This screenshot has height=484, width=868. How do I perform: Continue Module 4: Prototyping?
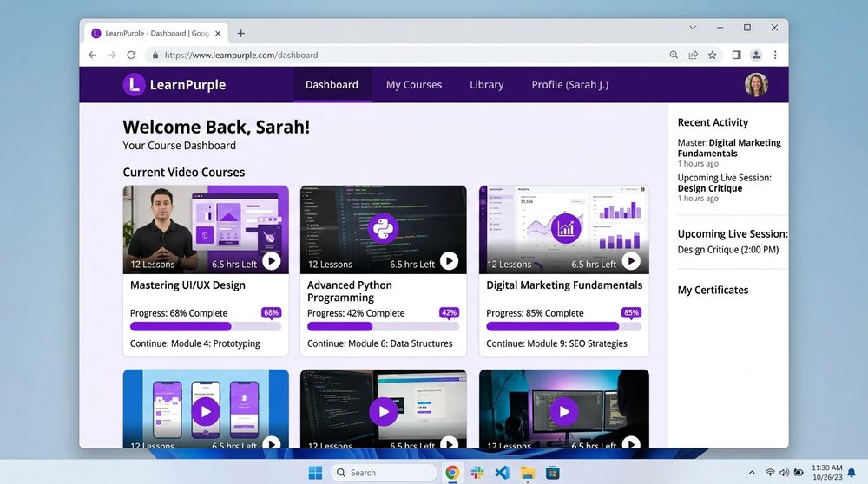[x=194, y=343]
